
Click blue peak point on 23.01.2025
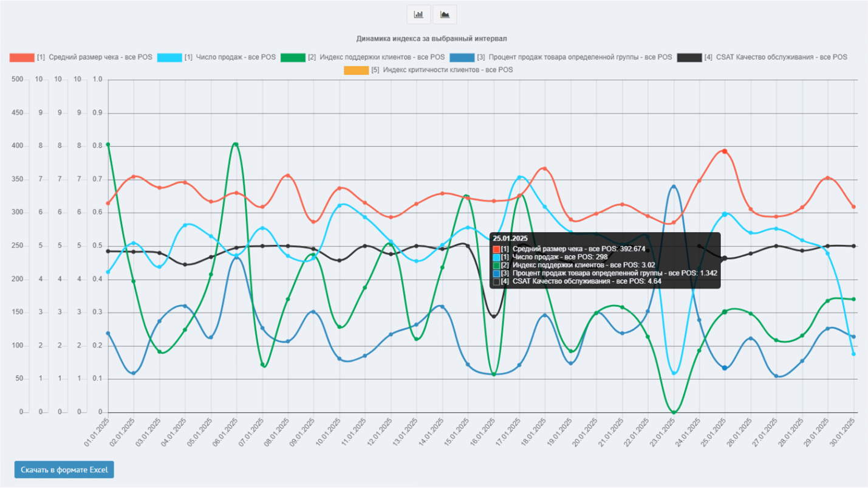click(673, 187)
